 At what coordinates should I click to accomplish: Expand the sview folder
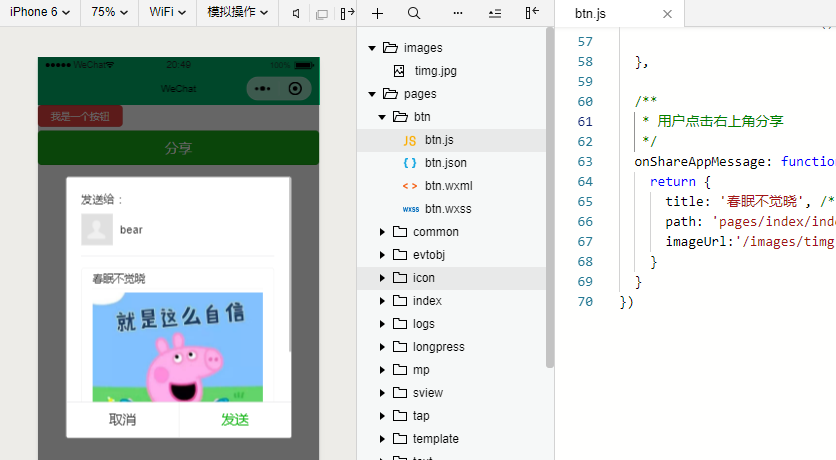coord(382,392)
